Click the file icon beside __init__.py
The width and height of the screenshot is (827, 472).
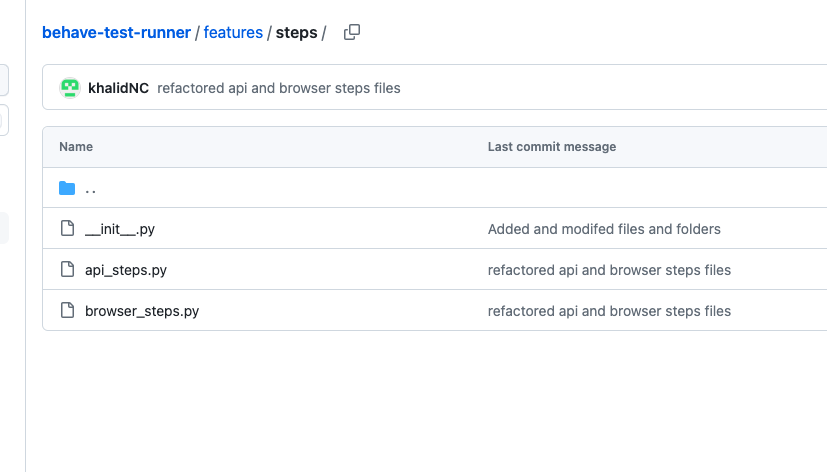(67, 229)
